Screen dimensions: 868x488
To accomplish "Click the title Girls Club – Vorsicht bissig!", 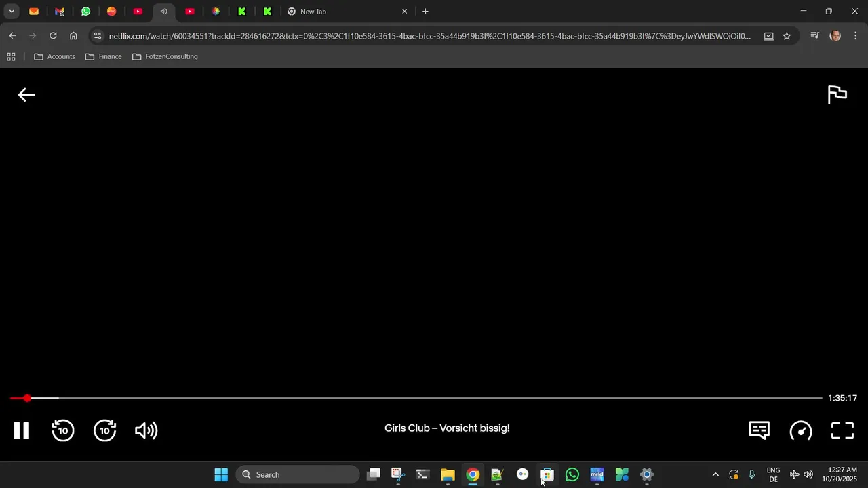I will coord(447,428).
